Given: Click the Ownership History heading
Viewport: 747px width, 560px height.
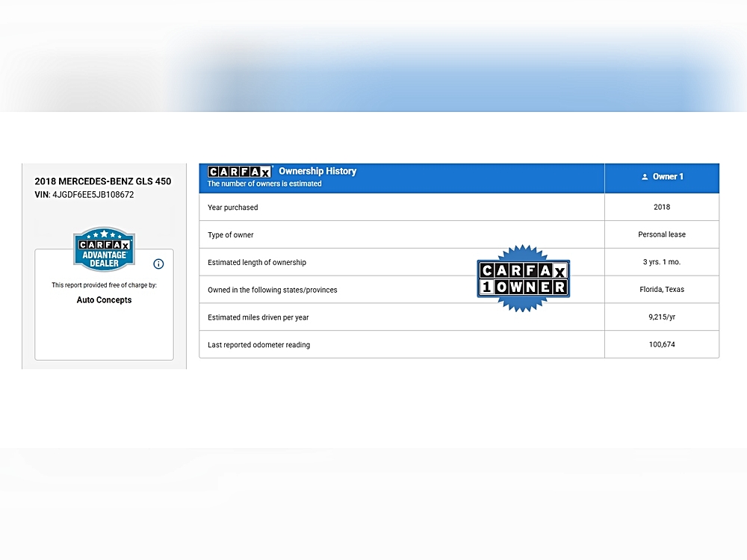Looking at the screenshot, I should [317, 171].
